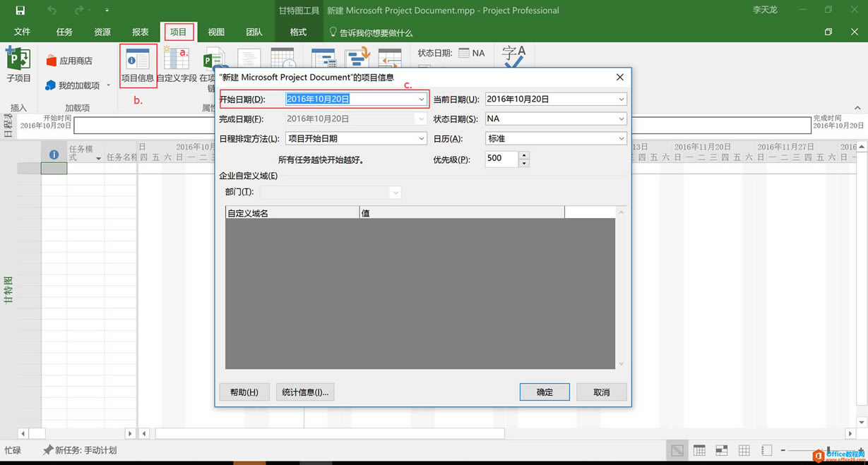Increase 优先级 priority with the up spinner

(x=523, y=155)
